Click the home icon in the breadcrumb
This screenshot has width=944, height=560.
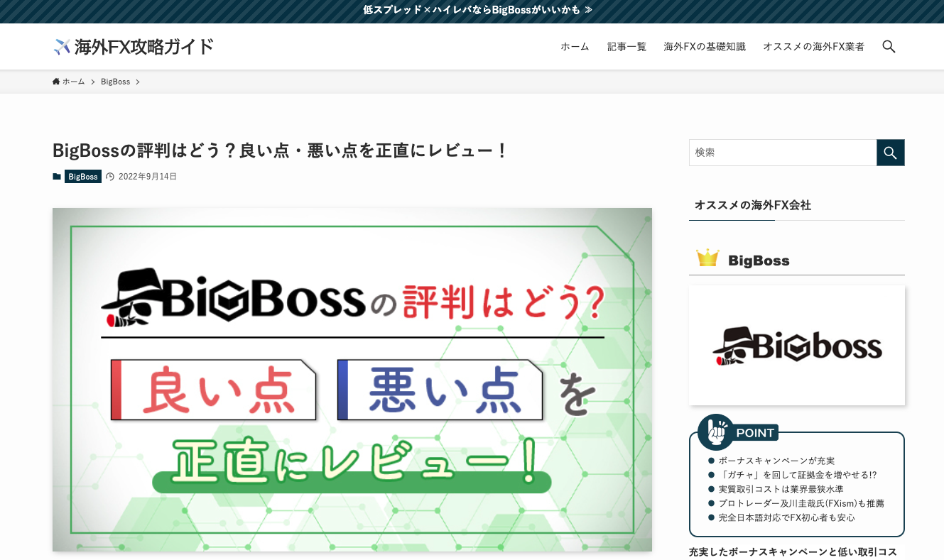click(55, 81)
